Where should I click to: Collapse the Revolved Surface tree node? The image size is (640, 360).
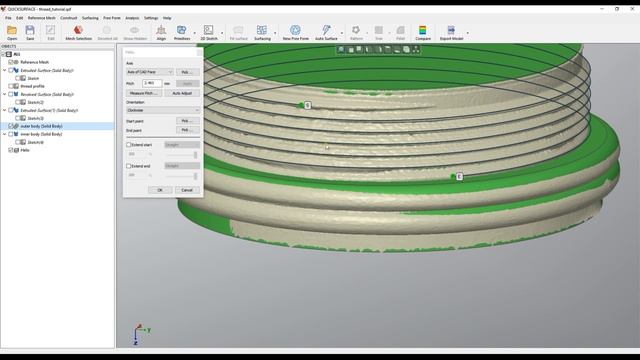click(x=5, y=94)
